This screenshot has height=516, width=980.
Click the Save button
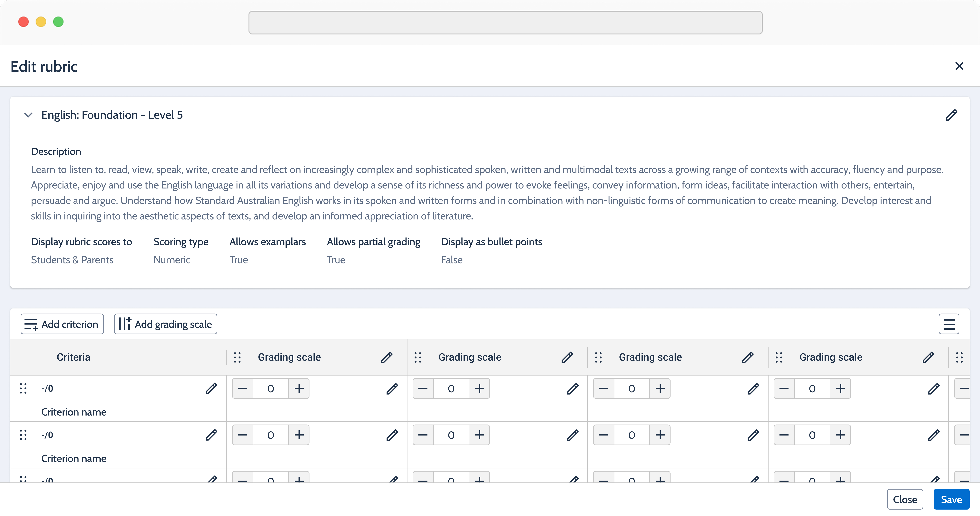click(x=951, y=499)
